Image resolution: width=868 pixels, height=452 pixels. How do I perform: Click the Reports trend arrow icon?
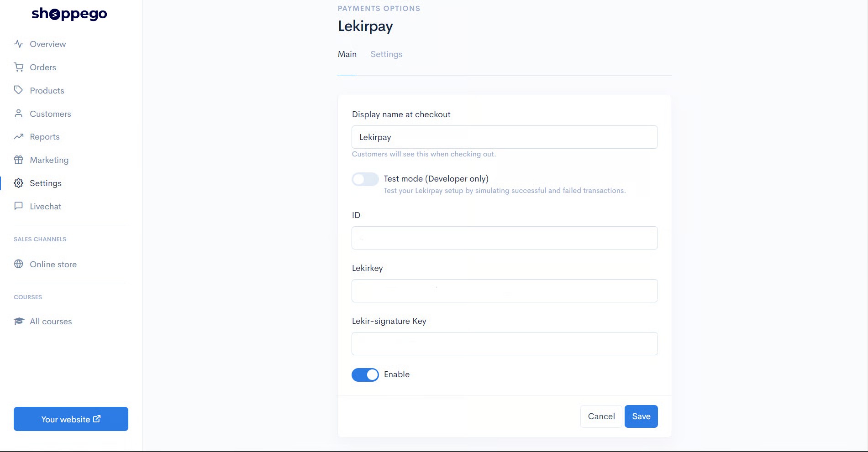pyautogui.click(x=18, y=137)
